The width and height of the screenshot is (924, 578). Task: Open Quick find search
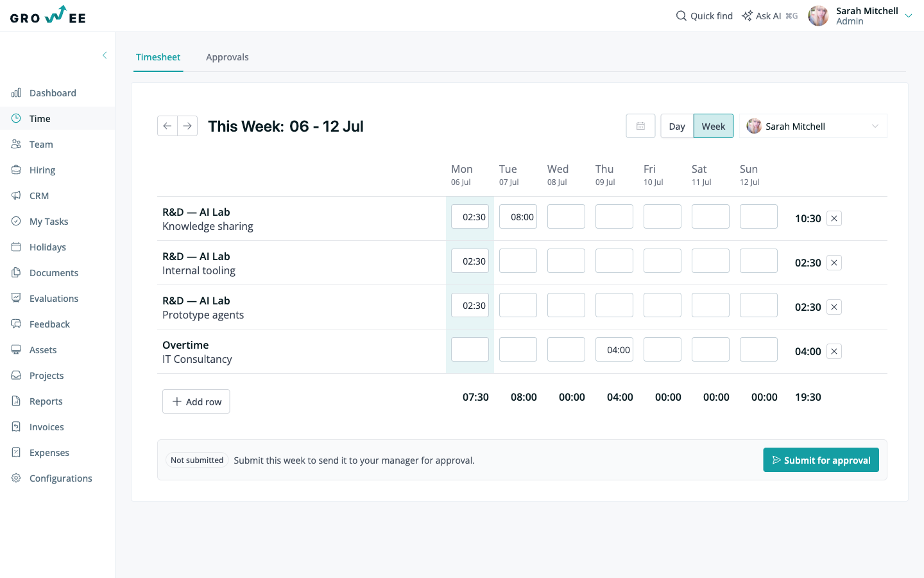[705, 16]
